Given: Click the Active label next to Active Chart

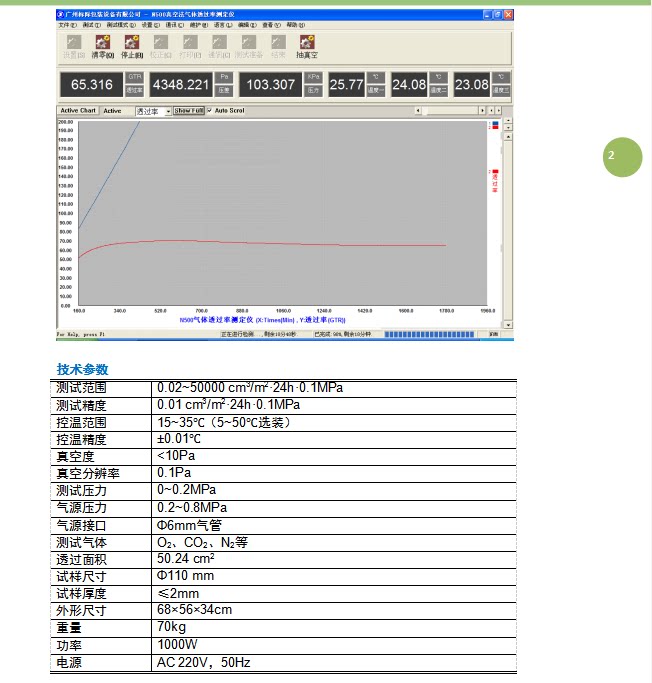Looking at the screenshot, I should tap(112, 111).
